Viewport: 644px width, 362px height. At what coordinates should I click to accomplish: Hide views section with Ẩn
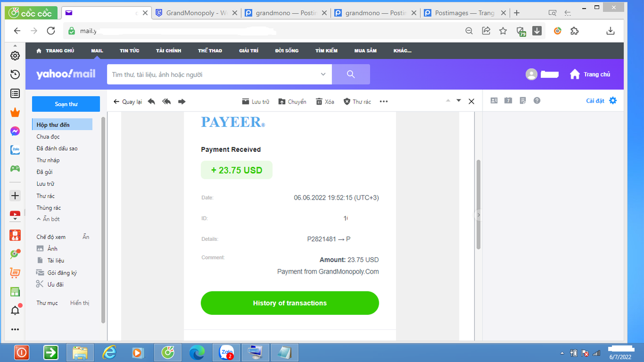pyautogui.click(x=86, y=237)
